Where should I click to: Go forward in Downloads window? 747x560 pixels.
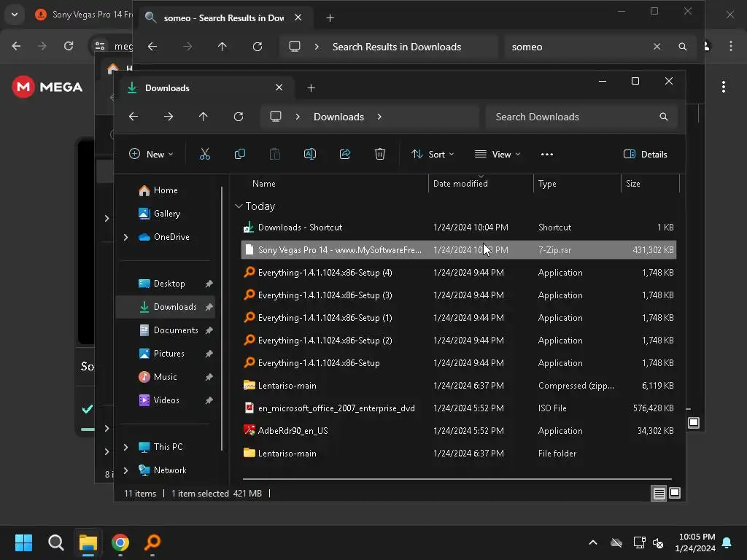[x=169, y=117]
